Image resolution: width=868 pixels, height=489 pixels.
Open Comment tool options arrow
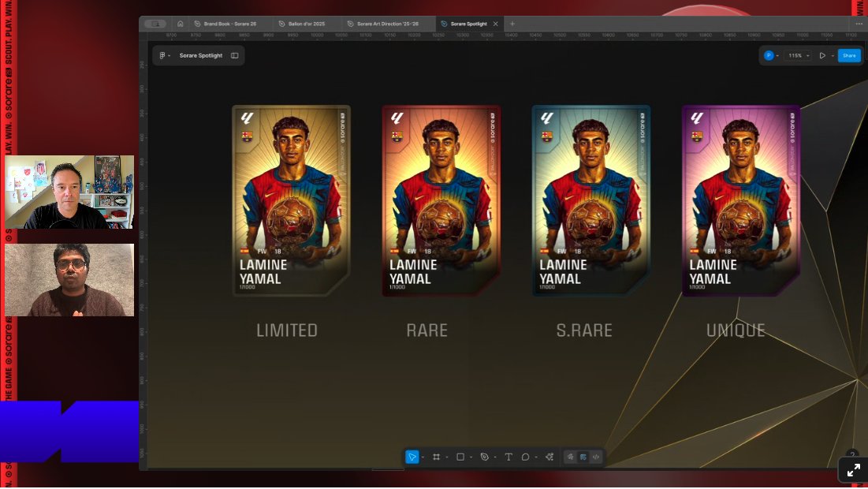point(536,457)
